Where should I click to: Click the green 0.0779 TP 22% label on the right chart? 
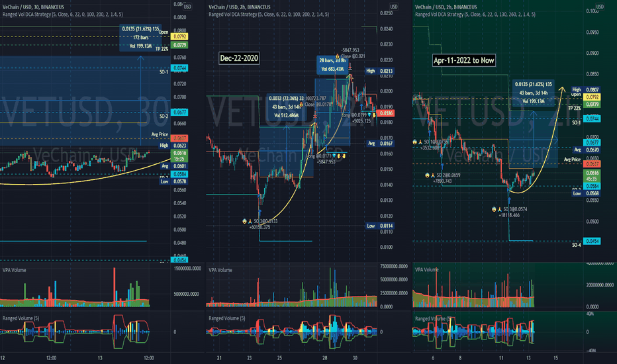[593, 105]
